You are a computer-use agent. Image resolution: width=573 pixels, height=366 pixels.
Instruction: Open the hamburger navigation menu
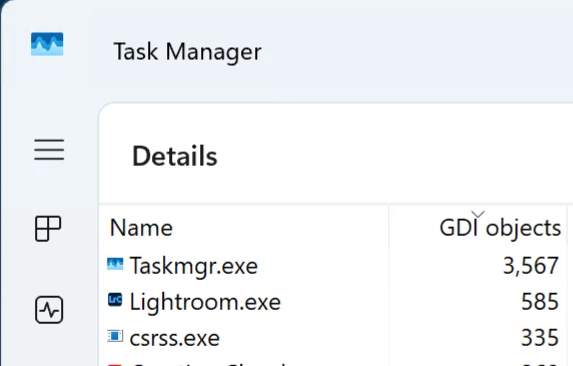pos(49,149)
